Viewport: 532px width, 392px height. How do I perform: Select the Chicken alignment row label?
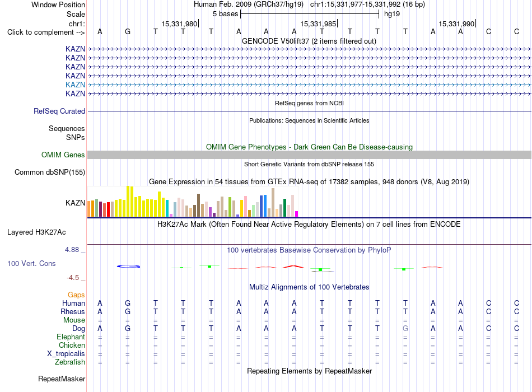pyautogui.click(x=72, y=345)
